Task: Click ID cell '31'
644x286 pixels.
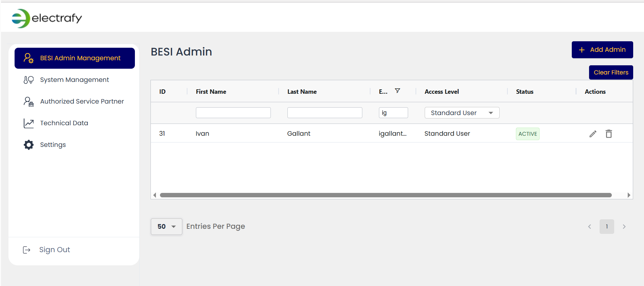Action: point(162,134)
